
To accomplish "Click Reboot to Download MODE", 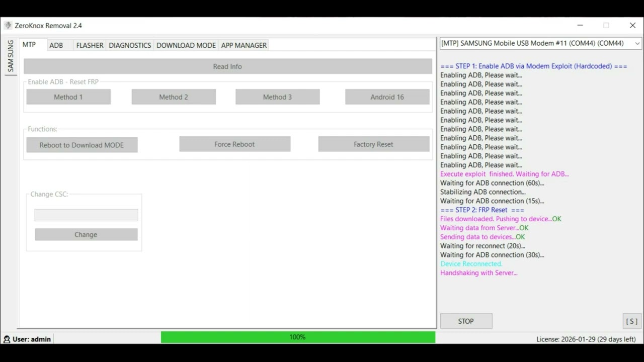I will pos(82,145).
